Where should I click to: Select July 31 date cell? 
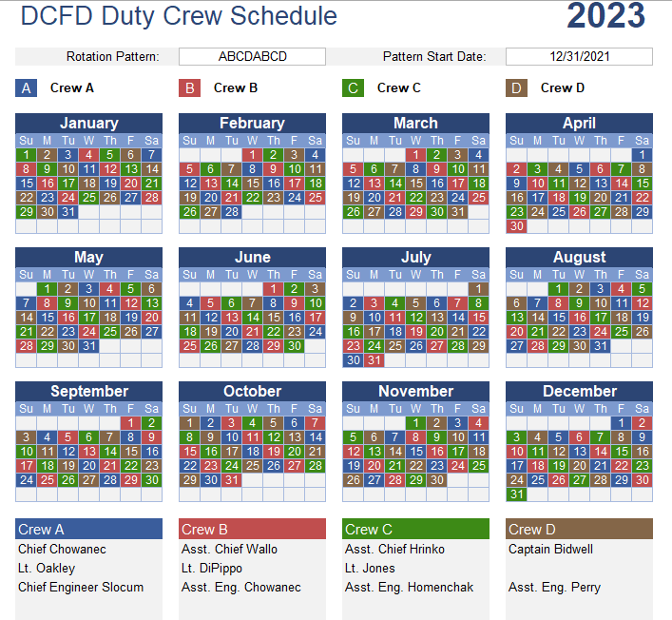[374, 360]
